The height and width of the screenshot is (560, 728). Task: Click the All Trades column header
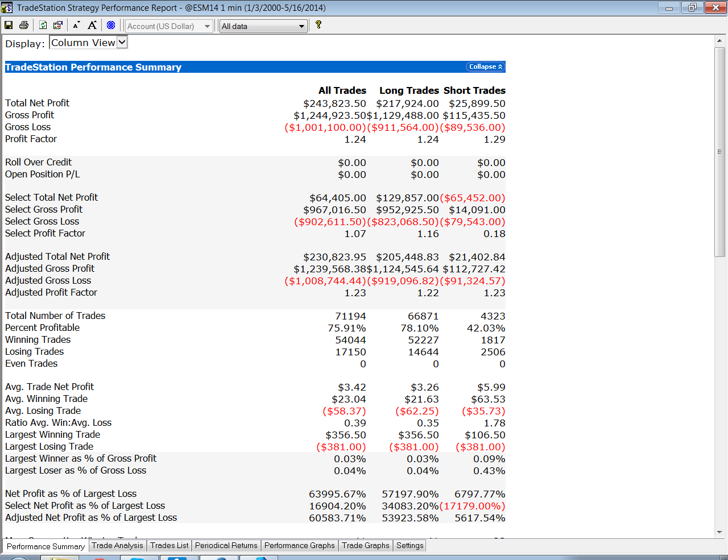342,90
